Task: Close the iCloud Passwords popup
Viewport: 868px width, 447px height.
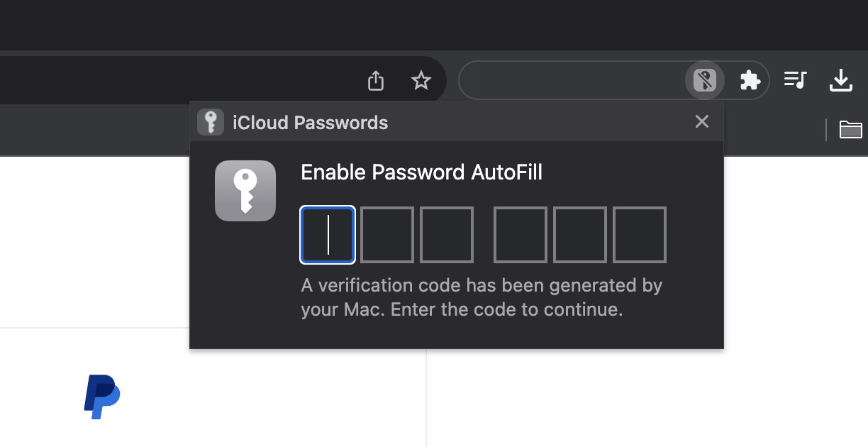Action: click(702, 121)
